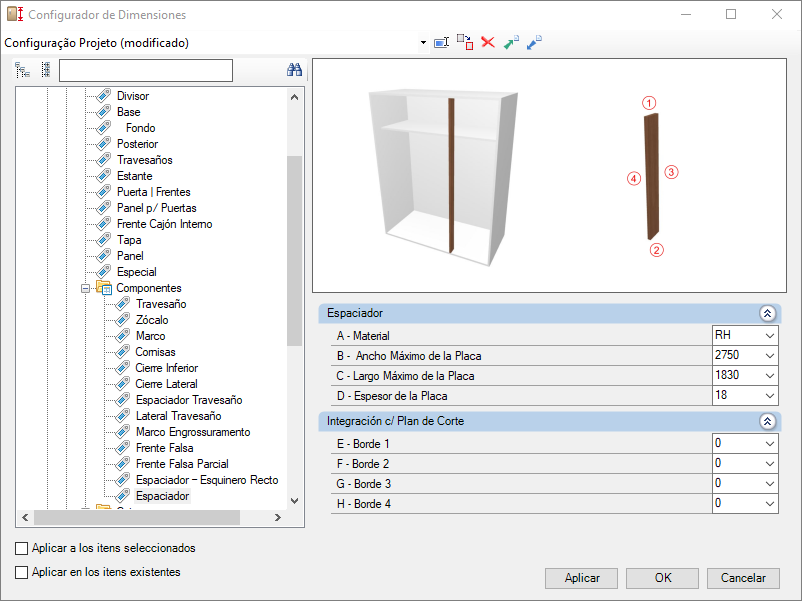Enable Aplicar a los itens seleccionados
The image size is (802, 601).
[x=21, y=548]
